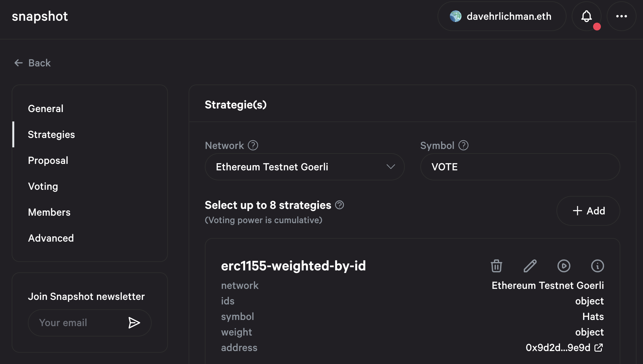Focus the Symbol input field
This screenshot has width=643, height=364.
point(520,167)
